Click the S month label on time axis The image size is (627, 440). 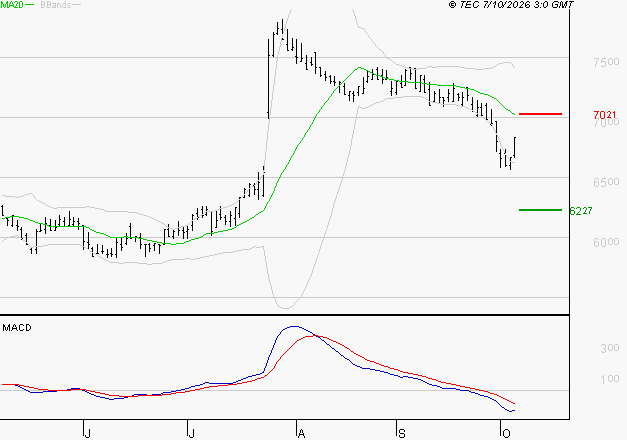click(402, 433)
